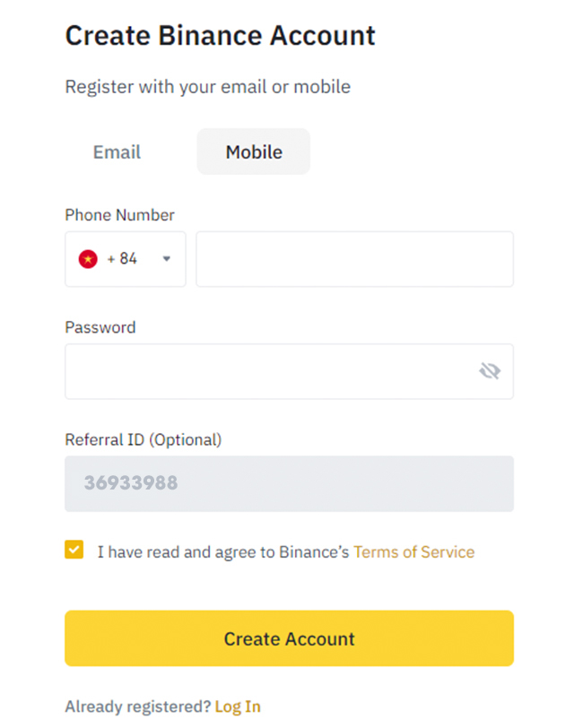Click the Already registered? text

[x=138, y=706]
